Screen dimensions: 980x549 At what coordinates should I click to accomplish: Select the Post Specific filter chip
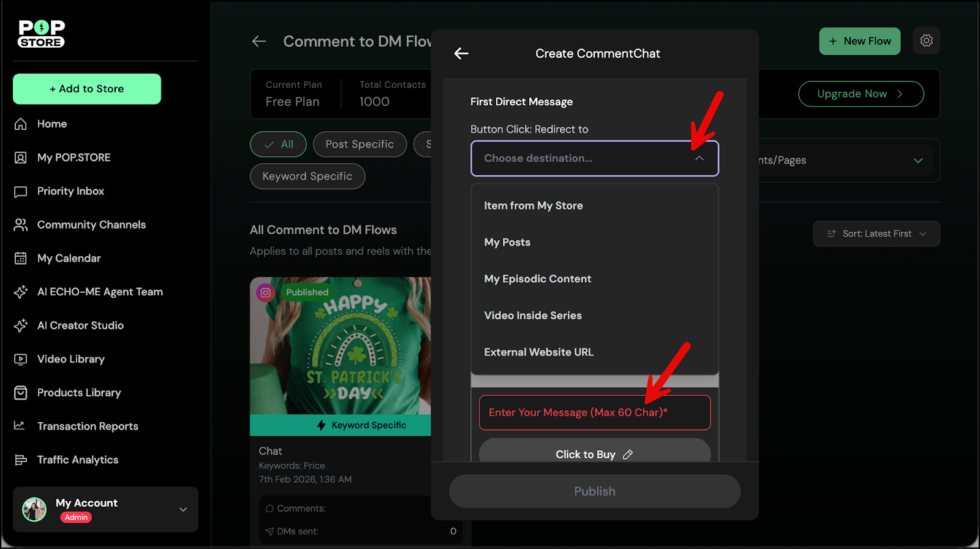tap(360, 145)
